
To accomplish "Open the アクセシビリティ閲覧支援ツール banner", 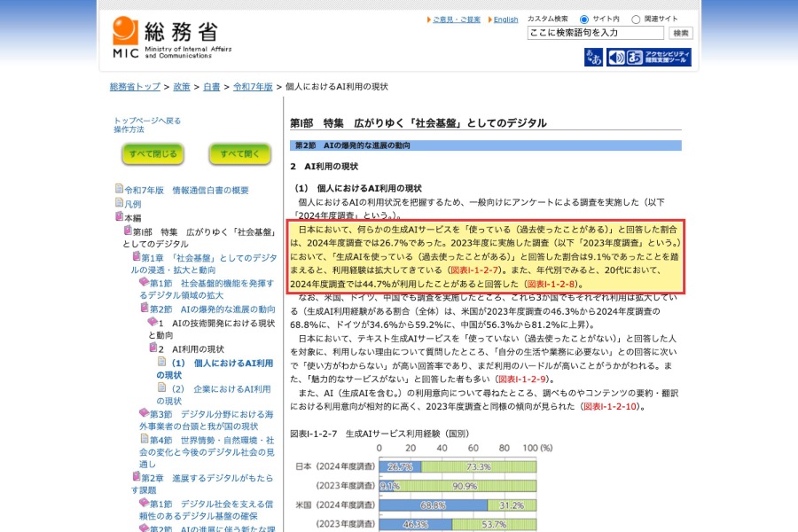I will click(648, 57).
